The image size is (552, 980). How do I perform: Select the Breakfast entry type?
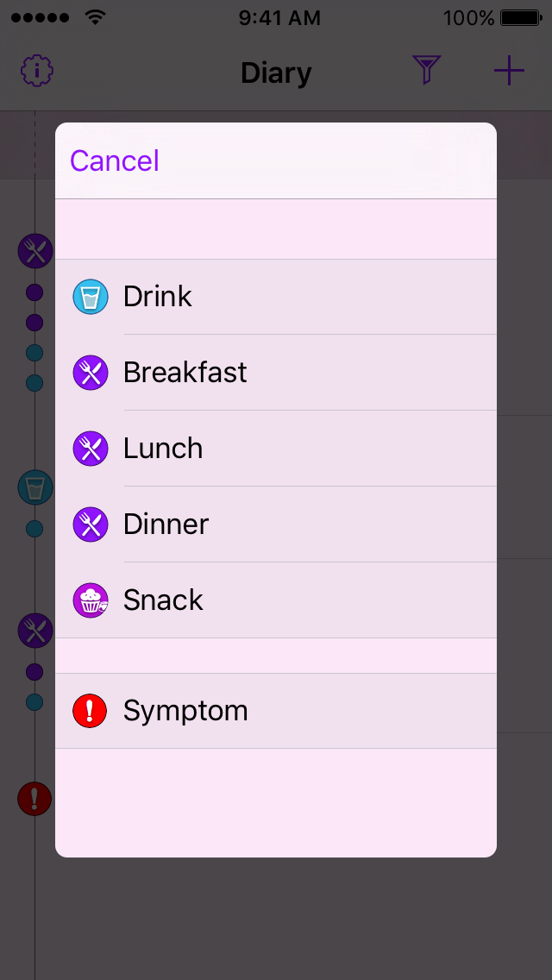coord(185,373)
